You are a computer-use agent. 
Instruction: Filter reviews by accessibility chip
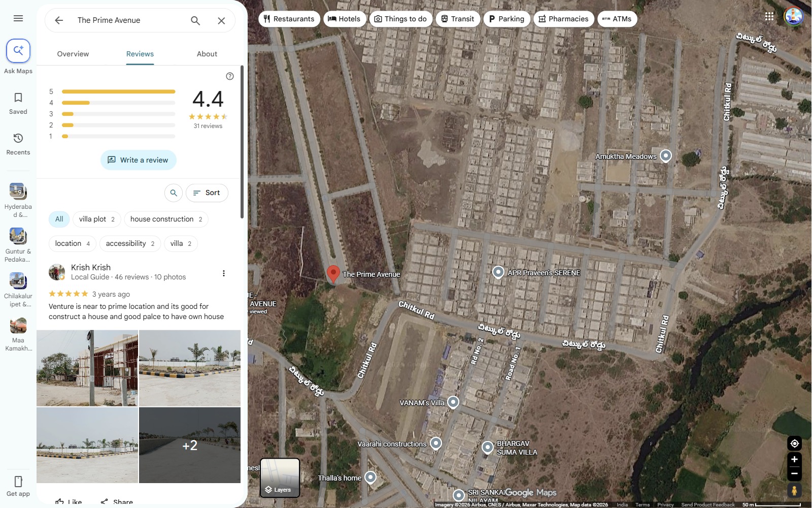(x=130, y=244)
